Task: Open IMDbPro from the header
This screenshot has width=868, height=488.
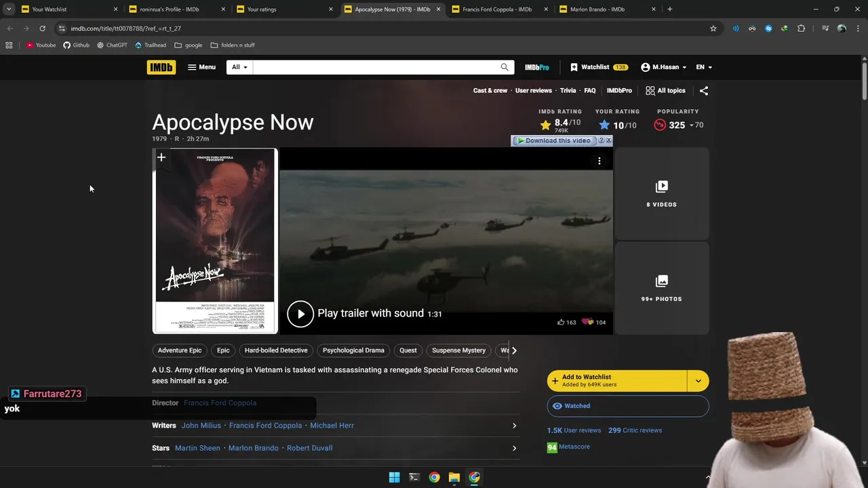Action: (x=536, y=67)
